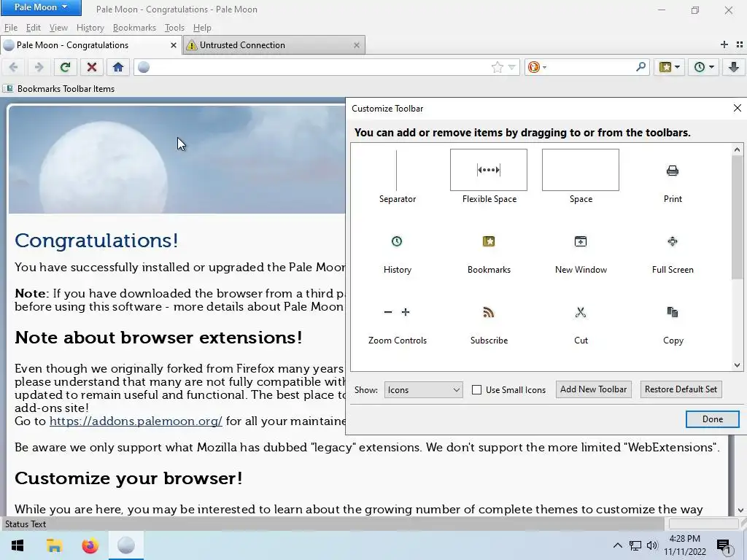Click the customize palette scroll up arrow
Viewport: 747px width, 560px height.
tap(737, 149)
